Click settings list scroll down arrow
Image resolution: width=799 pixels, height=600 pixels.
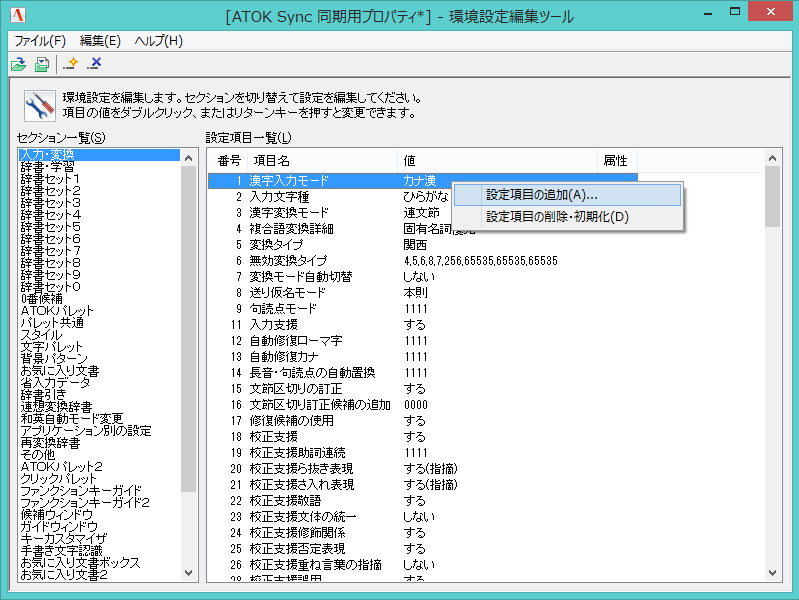pos(773,572)
